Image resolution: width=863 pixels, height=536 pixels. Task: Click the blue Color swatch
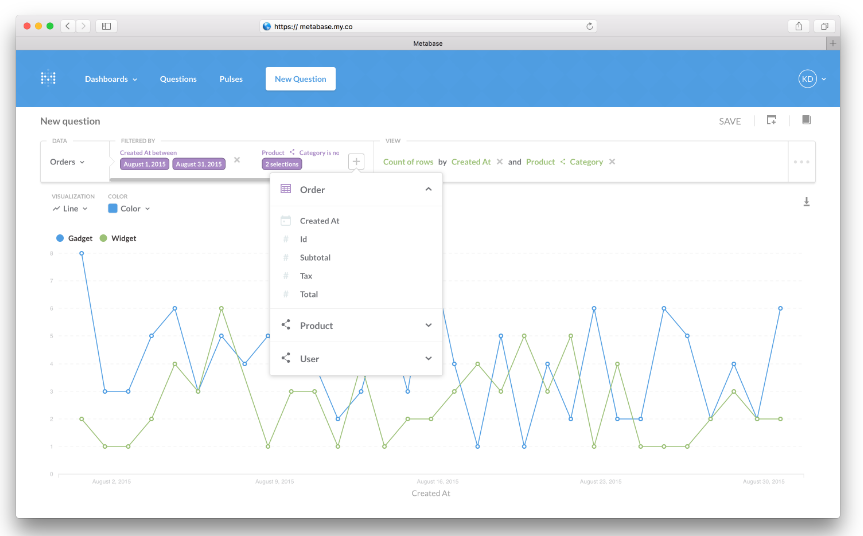tap(113, 209)
